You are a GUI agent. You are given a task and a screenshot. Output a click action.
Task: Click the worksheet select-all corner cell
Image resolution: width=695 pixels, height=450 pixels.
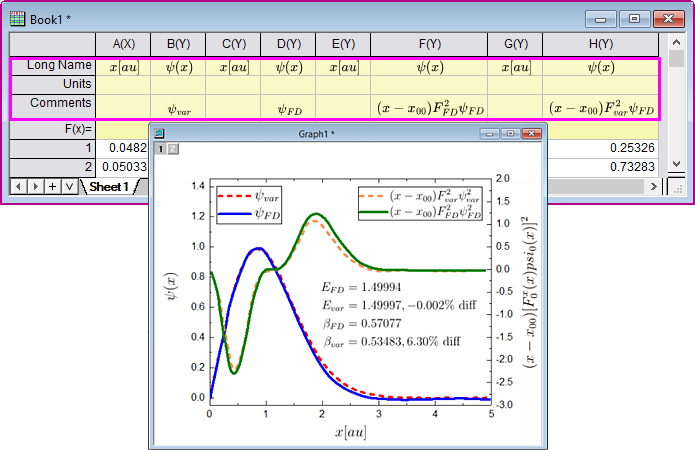[x=53, y=44]
